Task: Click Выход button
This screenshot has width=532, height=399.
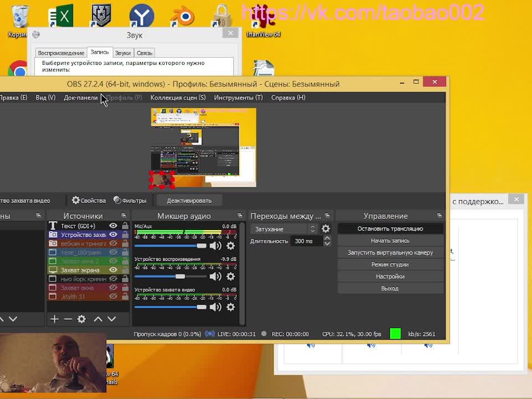Action: [390, 288]
